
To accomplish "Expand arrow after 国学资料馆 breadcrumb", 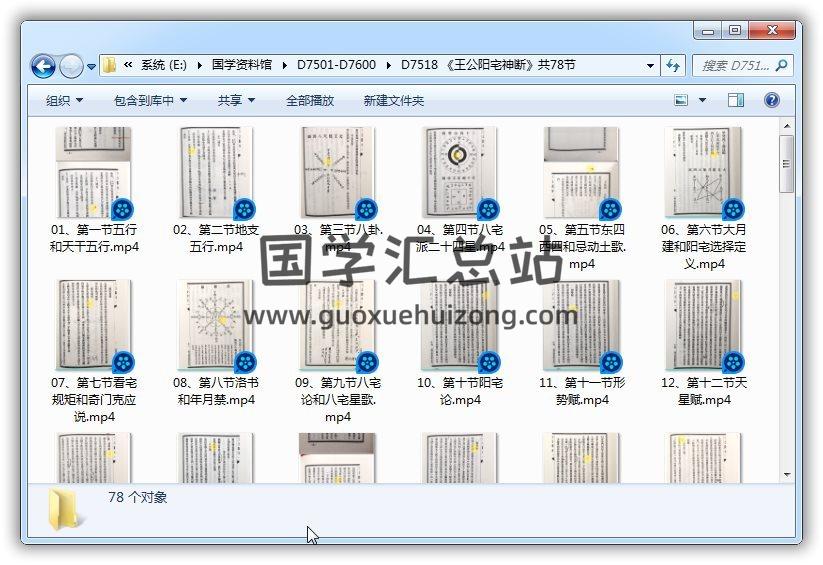I will click(x=284, y=66).
